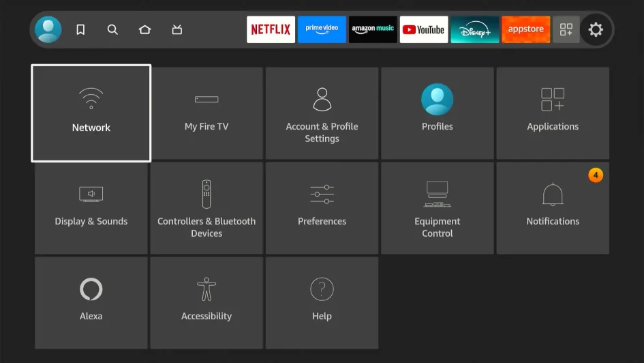Open the Amazon Music app
The width and height of the screenshot is (644, 363).
pyautogui.click(x=373, y=29)
